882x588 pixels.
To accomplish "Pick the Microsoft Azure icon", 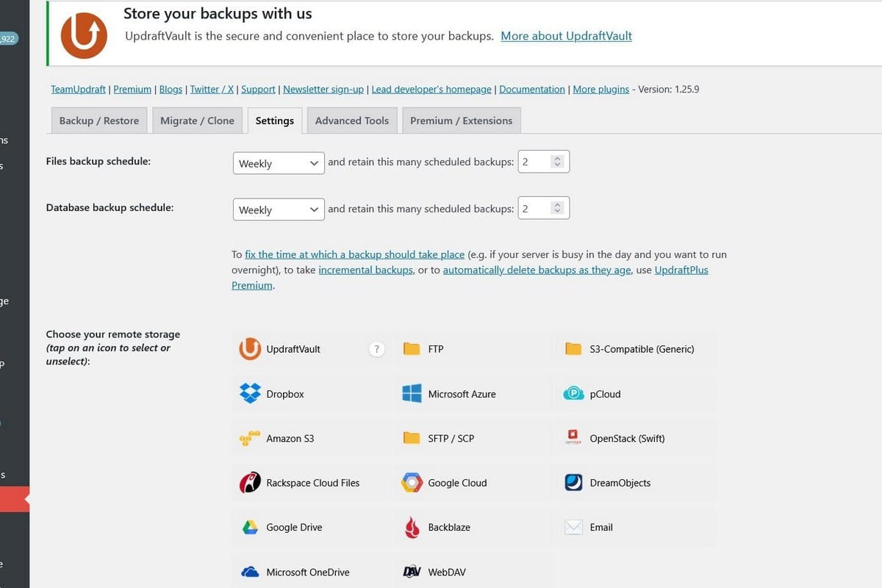I will [412, 394].
